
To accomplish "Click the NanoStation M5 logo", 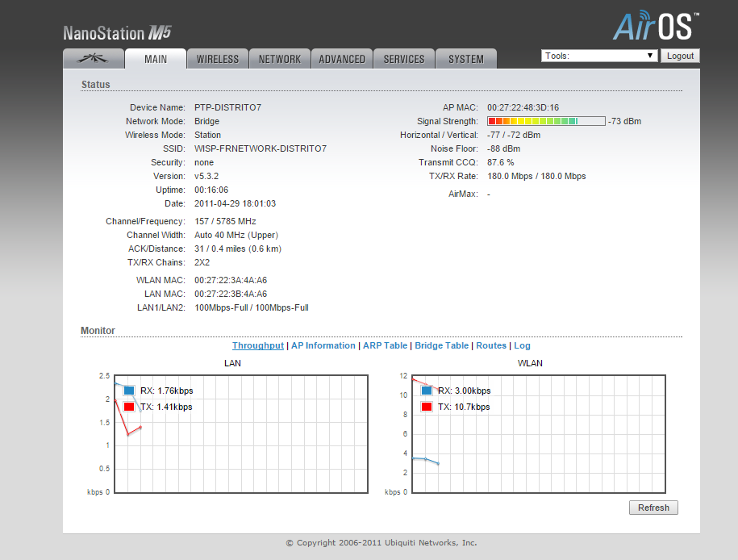I will click(117, 33).
